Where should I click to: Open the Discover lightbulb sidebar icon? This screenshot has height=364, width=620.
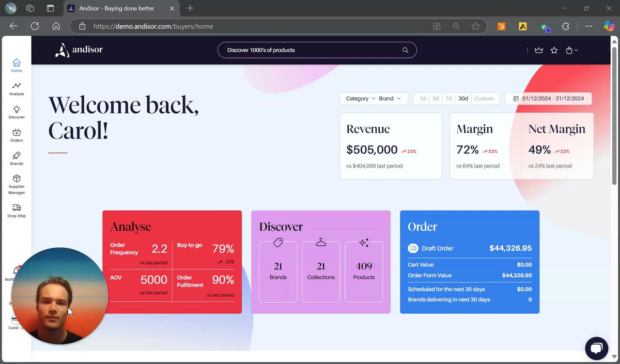coord(16,109)
